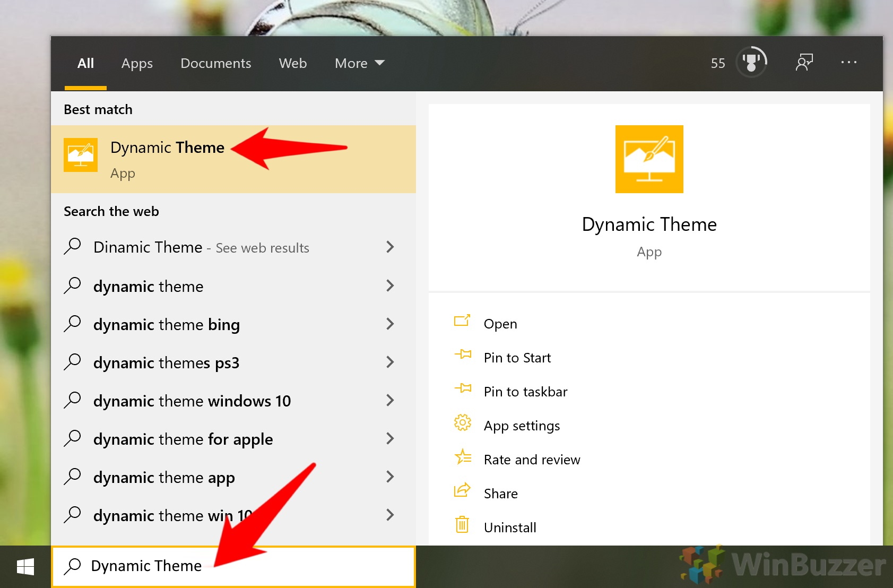Choose the Share action
The height and width of the screenshot is (588, 893).
(x=501, y=494)
